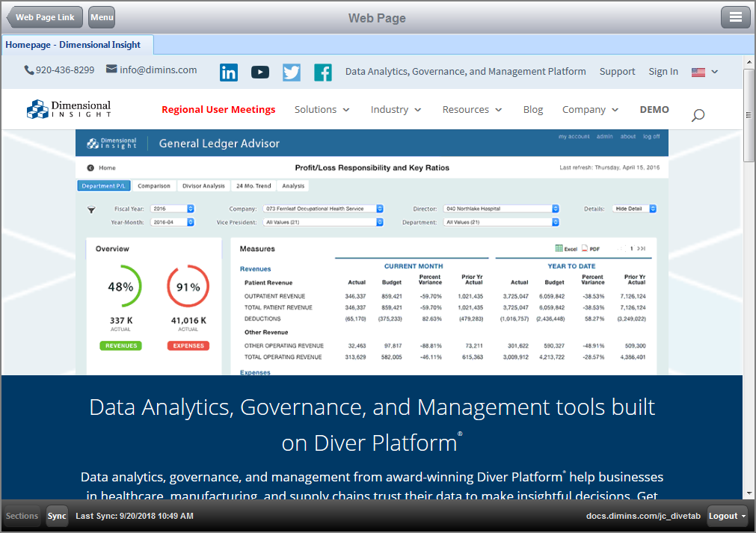Screen dimensions: 756x533
Task: Open the Logout dropdown
Action: click(728, 516)
